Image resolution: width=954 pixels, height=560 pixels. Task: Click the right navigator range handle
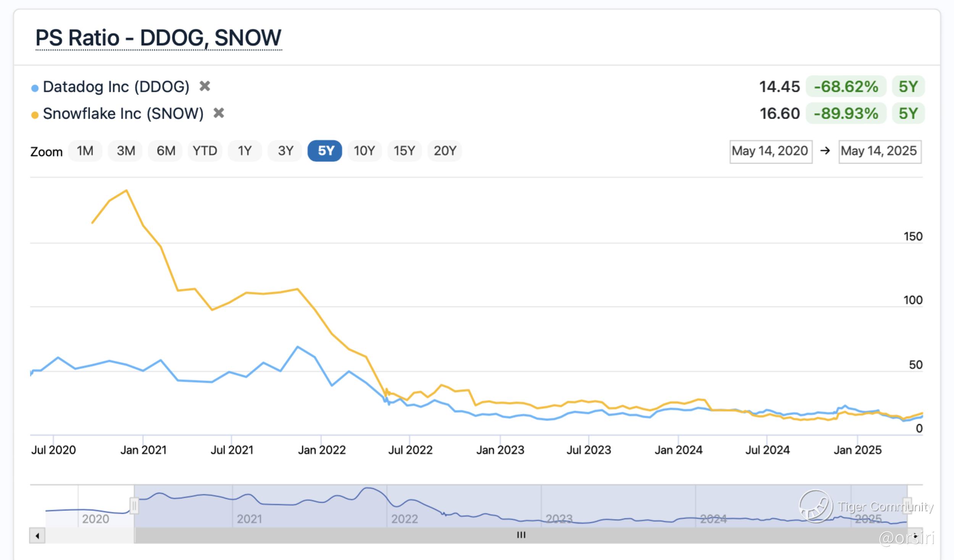(907, 506)
